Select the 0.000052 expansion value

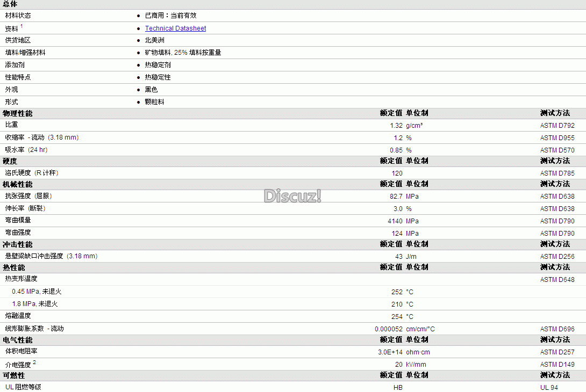389,329
